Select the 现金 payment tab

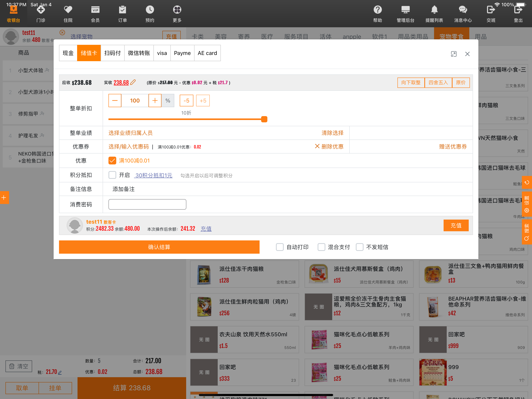68,53
